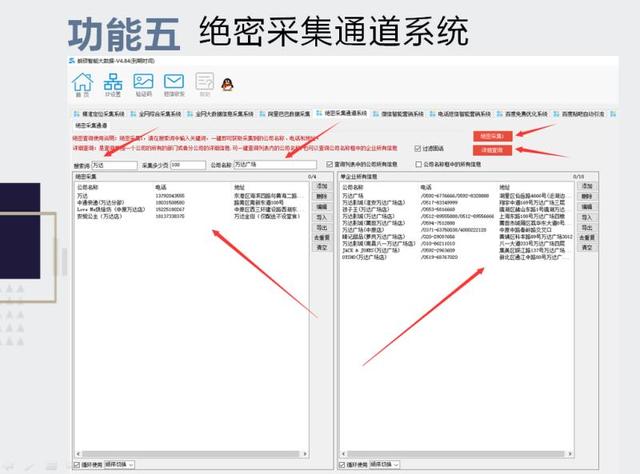Click icon beside 微信智能营销系统 tab

point(376,114)
